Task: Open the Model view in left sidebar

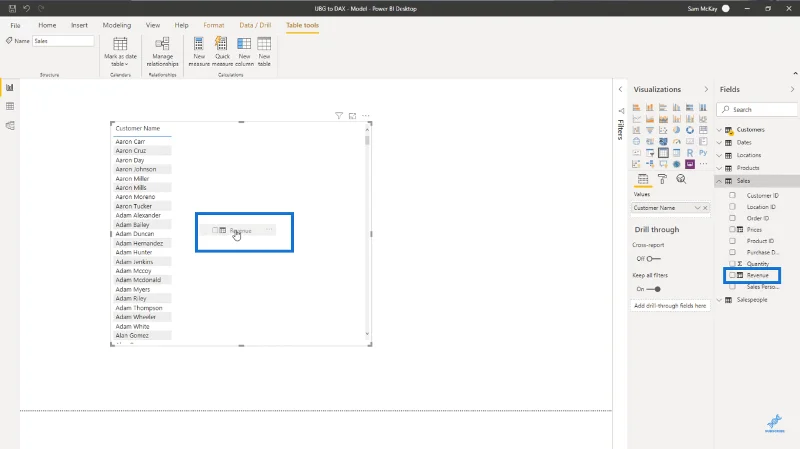Action: point(10,126)
